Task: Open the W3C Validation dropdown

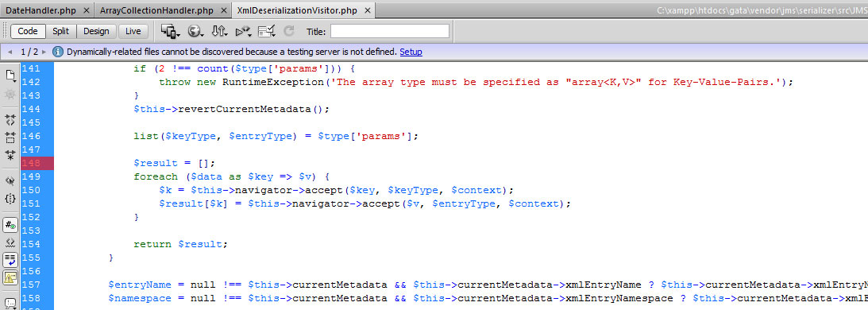Action: (244, 32)
